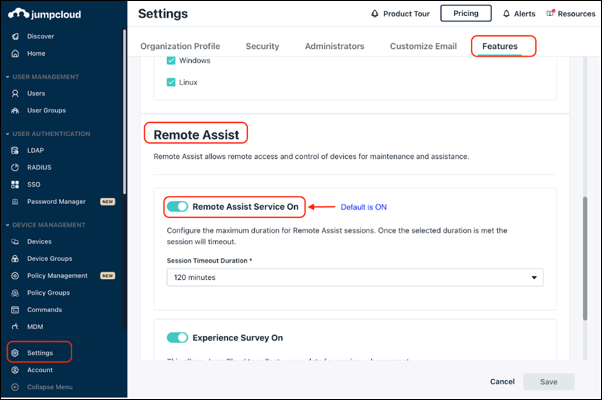The height and width of the screenshot is (400, 602).
Task: Click the "Experience Survey On" label
Action: click(238, 338)
